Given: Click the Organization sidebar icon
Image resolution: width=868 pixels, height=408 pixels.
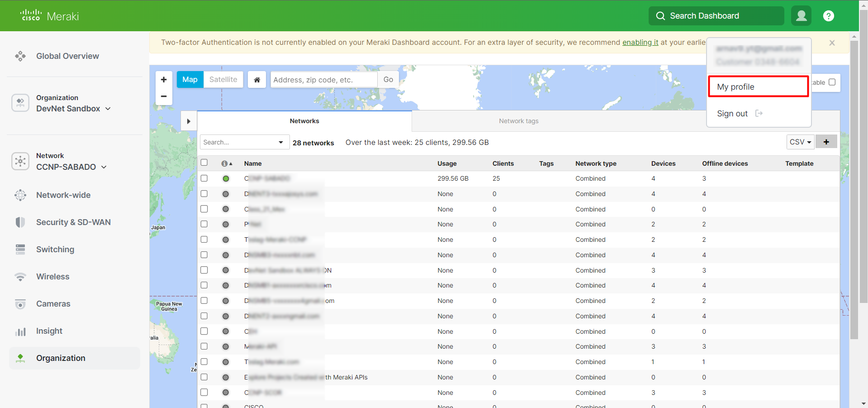Looking at the screenshot, I should [20, 358].
